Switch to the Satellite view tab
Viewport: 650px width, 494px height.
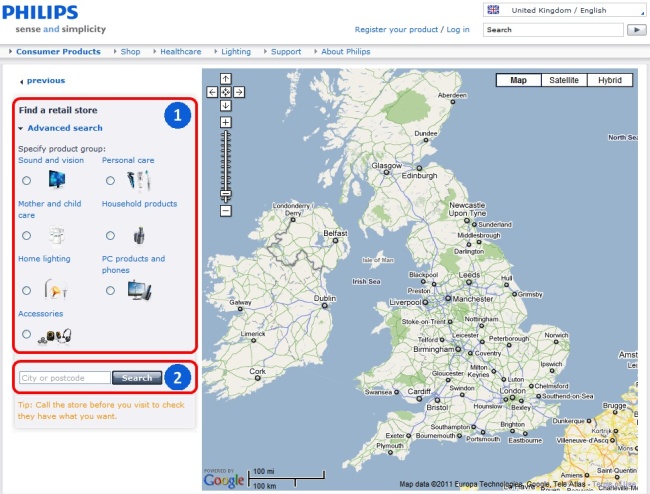pyautogui.click(x=564, y=80)
